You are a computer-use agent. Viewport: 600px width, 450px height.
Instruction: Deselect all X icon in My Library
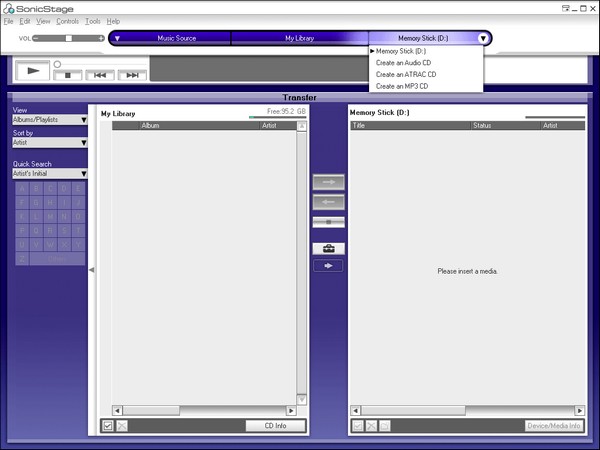122,426
